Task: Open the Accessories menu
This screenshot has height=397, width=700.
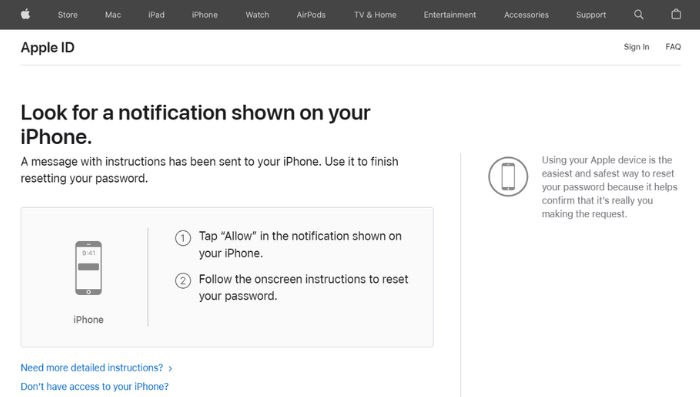Action: [x=526, y=15]
